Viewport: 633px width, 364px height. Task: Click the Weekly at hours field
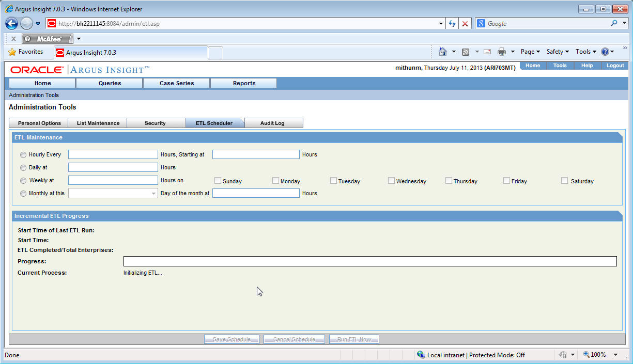[113, 180]
